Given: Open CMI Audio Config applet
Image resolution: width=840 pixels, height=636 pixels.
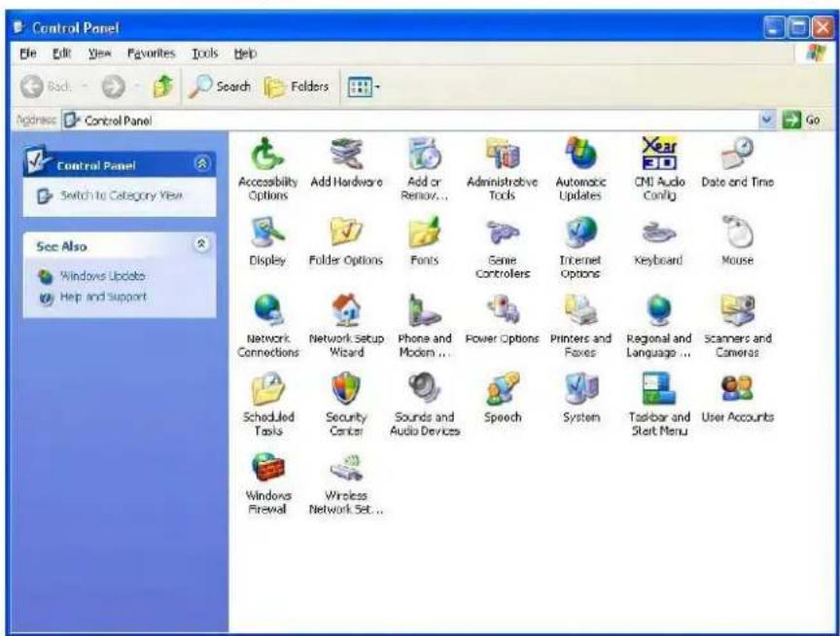Looking at the screenshot, I should pos(659,168).
